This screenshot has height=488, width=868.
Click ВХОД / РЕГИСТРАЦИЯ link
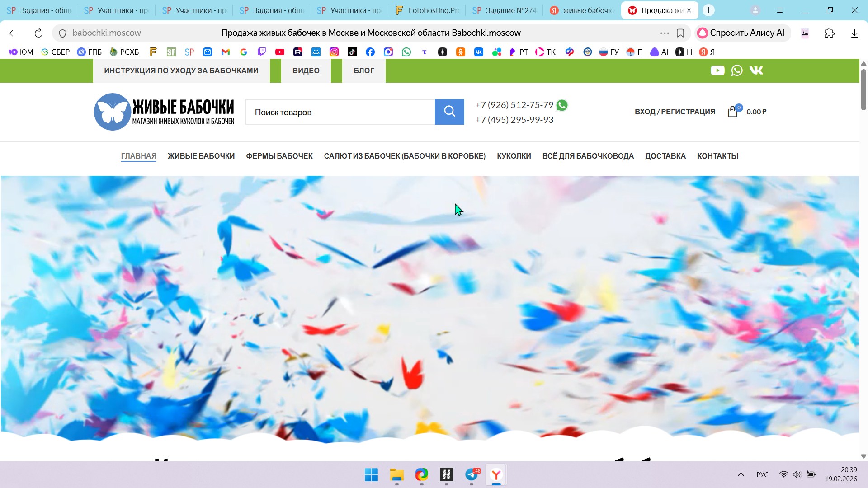pos(675,112)
